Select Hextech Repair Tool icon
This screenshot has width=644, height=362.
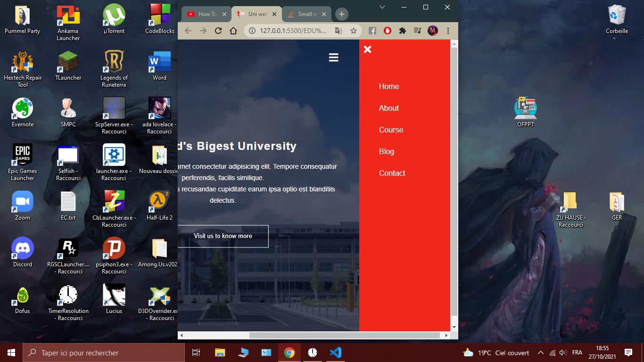(22, 70)
